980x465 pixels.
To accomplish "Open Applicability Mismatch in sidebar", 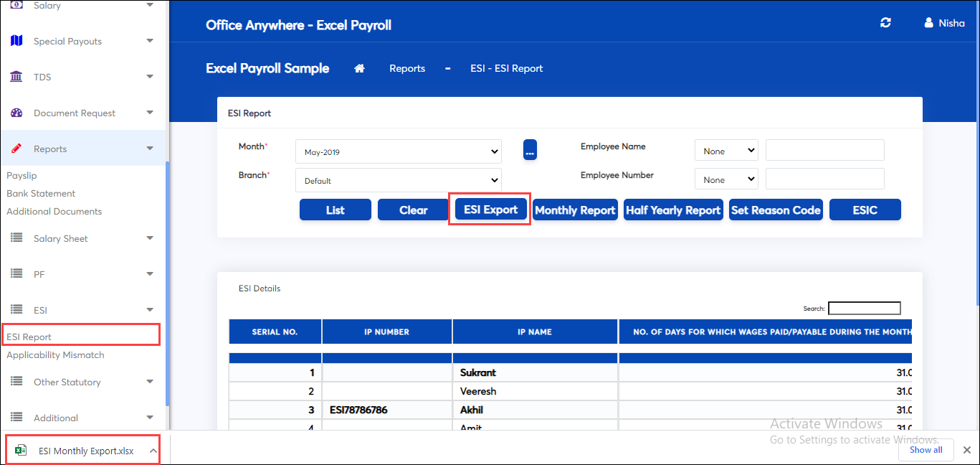I will pos(55,354).
